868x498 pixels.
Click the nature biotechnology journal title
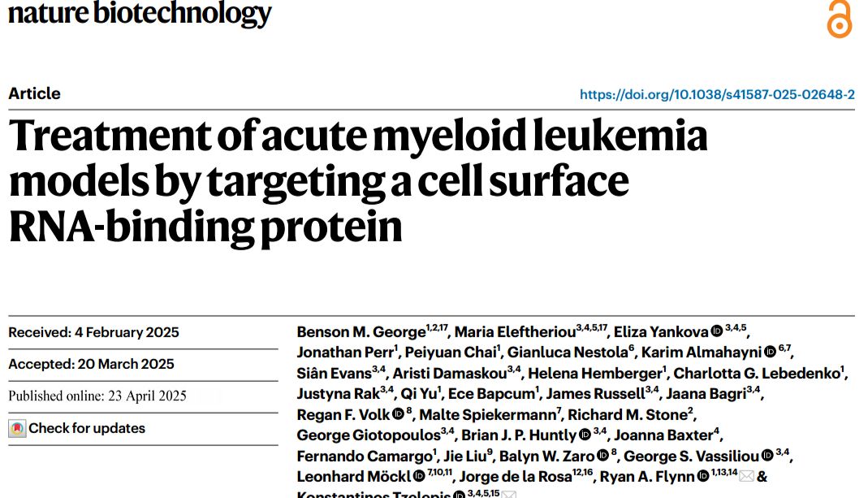pyautogui.click(x=140, y=14)
